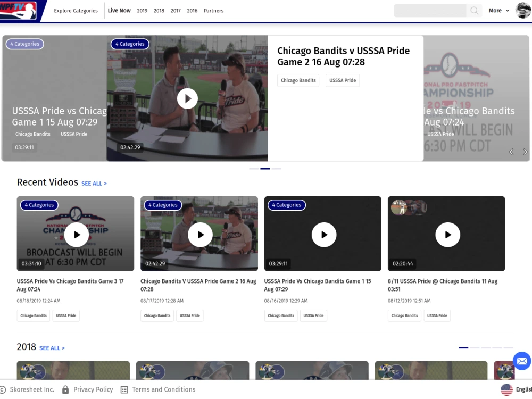Click See All for Recent Videos
The height and width of the screenshot is (399, 532).
(94, 184)
